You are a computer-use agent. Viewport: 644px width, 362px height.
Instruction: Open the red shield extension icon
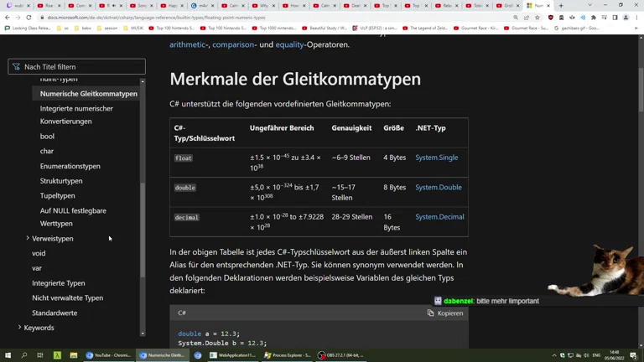pos(551,18)
